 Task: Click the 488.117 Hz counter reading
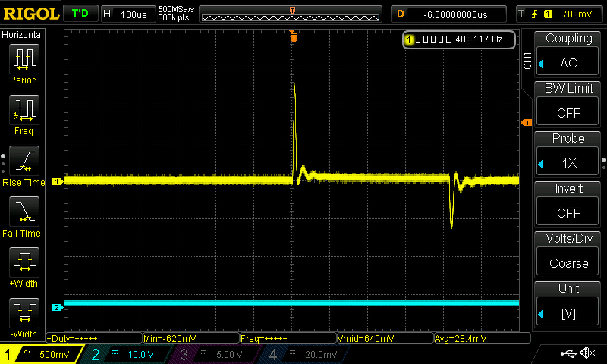[479, 39]
